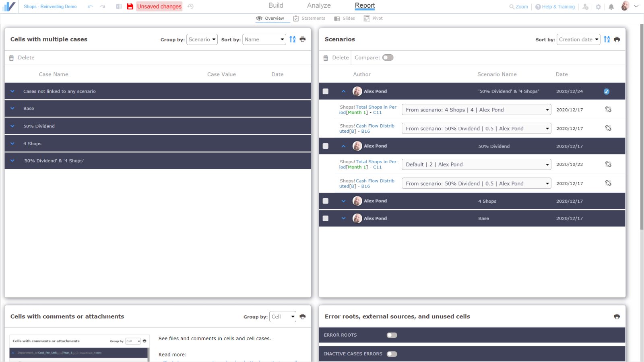Open the Pivot sub-tab
The height and width of the screenshot is (362, 644).
(373, 19)
